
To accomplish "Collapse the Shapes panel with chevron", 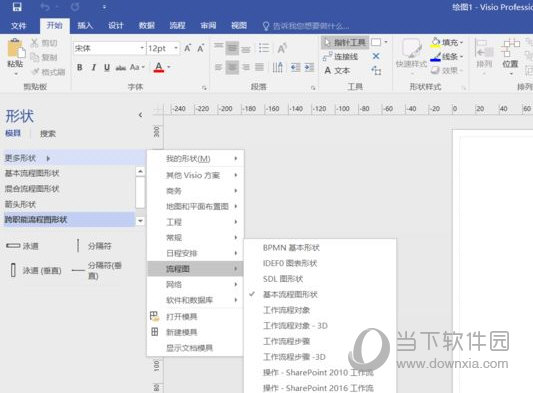I will click(140, 115).
